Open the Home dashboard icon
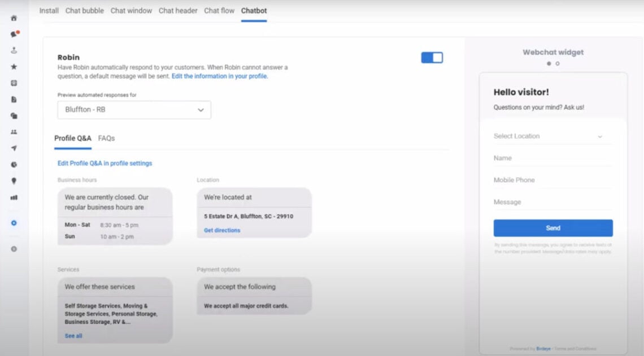 click(x=14, y=17)
